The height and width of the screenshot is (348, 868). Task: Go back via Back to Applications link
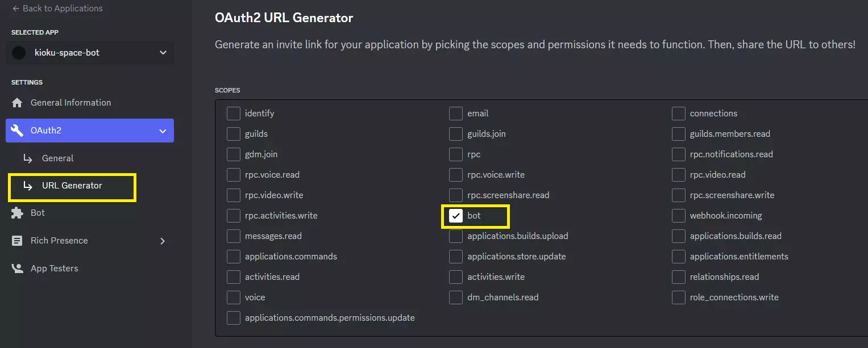(63, 9)
